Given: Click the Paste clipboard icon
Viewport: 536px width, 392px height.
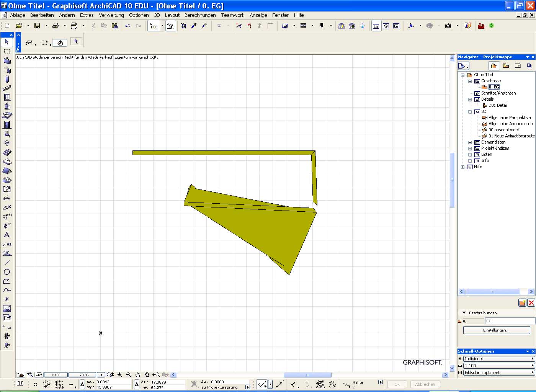Looking at the screenshot, I should tap(114, 26).
